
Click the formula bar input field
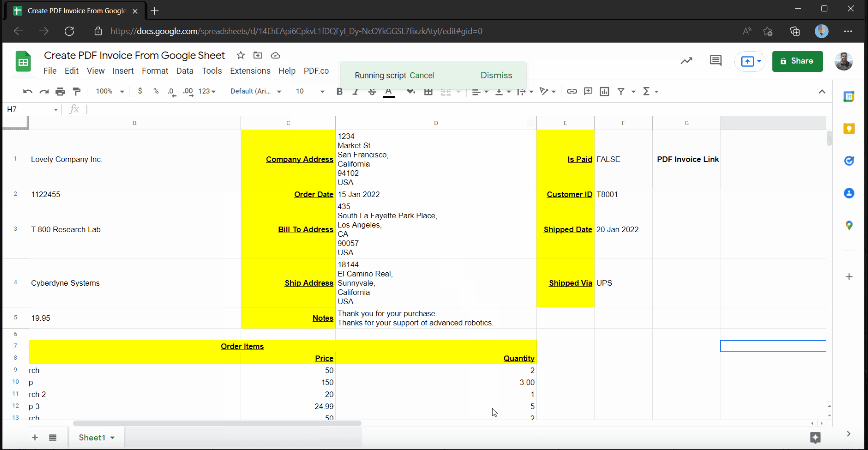453,109
